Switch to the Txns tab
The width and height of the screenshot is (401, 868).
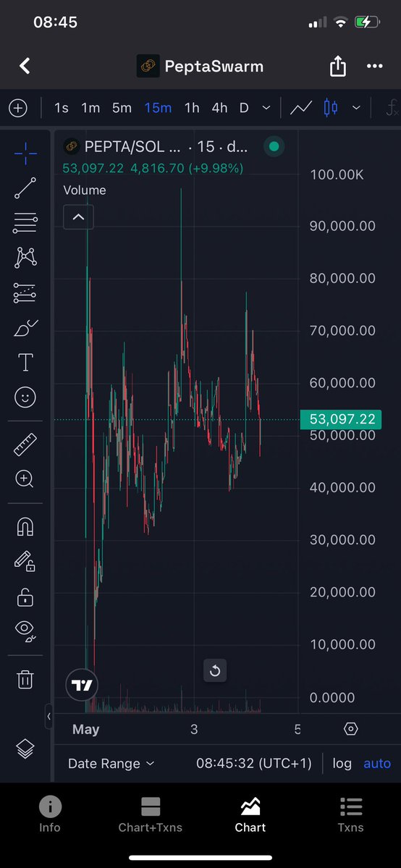pos(350,815)
